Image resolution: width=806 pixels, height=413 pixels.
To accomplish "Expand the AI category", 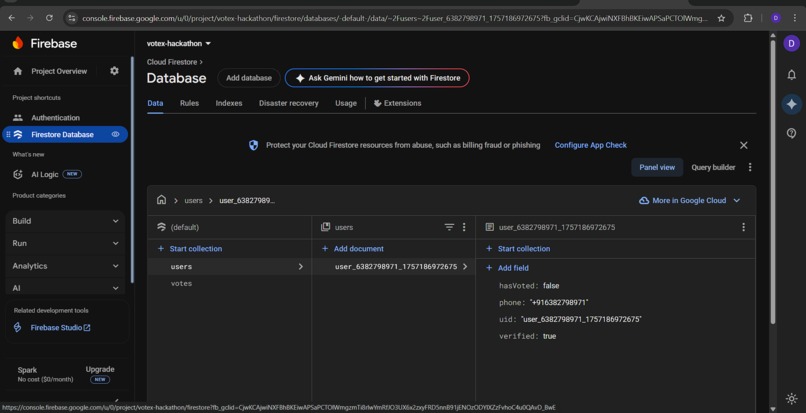I will (x=65, y=288).
